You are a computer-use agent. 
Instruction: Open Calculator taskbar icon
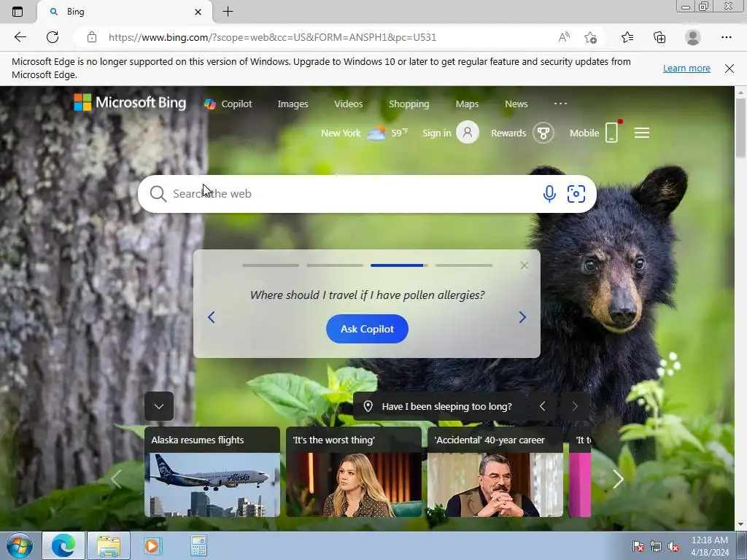[x=198, y=545]
